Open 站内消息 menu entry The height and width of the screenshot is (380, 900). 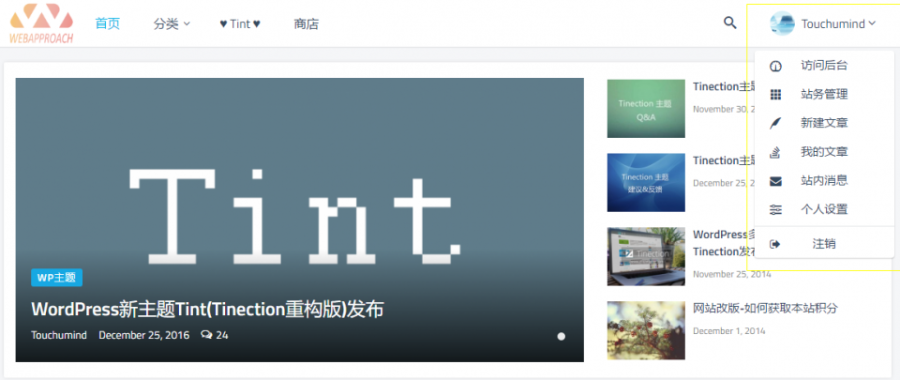tap(824, 181)
